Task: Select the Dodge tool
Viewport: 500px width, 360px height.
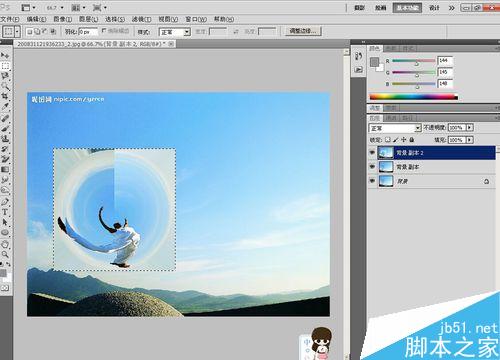Action: click(x=5, y=190)
